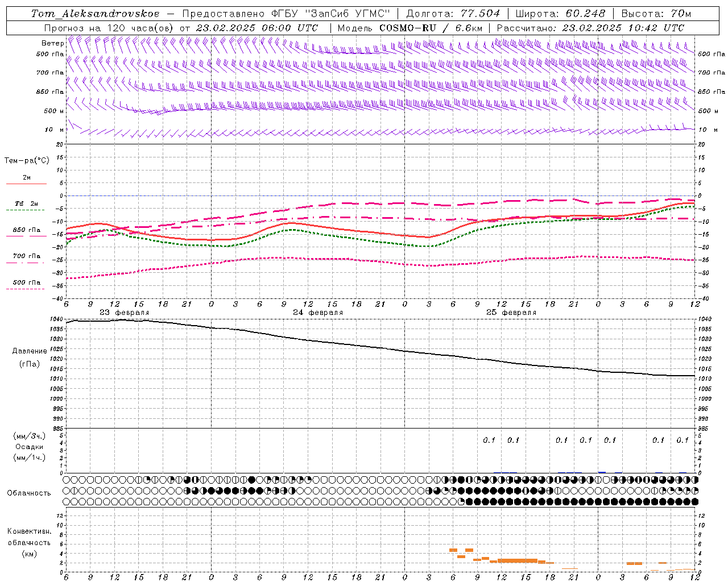Click the pink dashed line sample under 500 гПа legend
The width and height of the screenshot is (728, 582).
click(x=26, y=289)
